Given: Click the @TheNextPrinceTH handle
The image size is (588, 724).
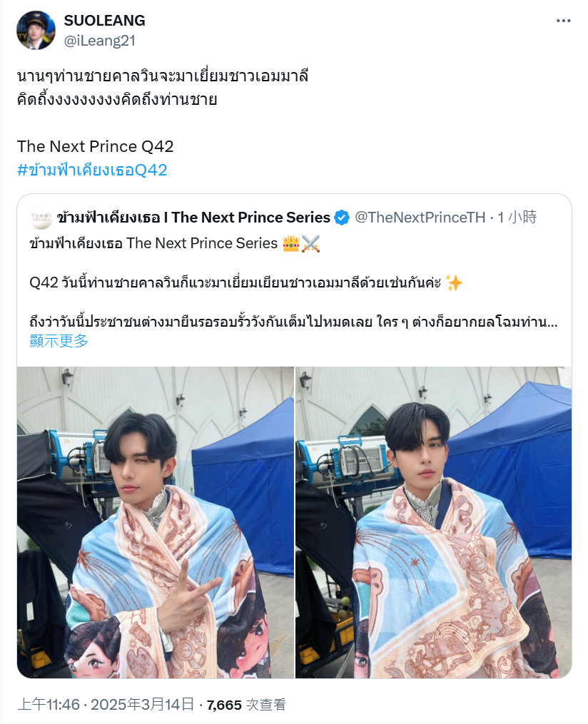Looking at the screenshot, I should click(420, 217).
